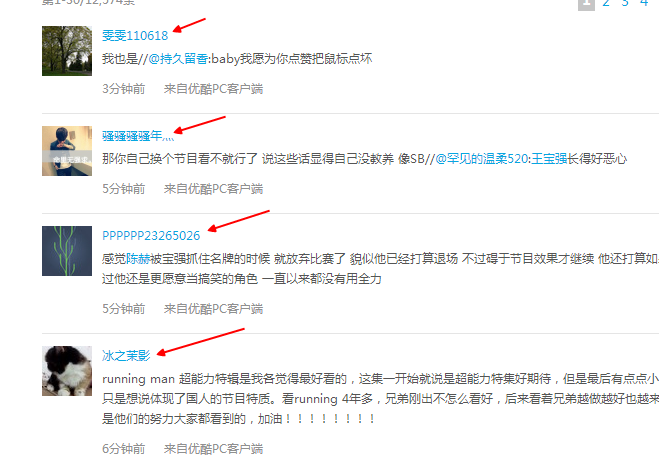The height and width of the screenshot is (467, 659).
Task: Click 来自优酷PC客户端 under 冰之茉影's comment
Action: [214, 449]
